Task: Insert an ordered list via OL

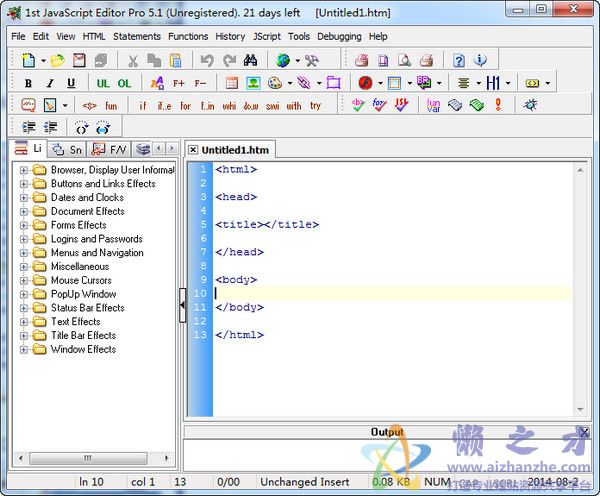Action: pyautogui.click(x=124, y=83)
